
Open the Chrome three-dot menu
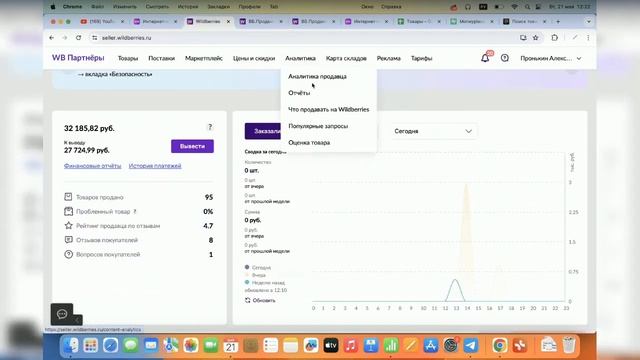coord(588,38)
